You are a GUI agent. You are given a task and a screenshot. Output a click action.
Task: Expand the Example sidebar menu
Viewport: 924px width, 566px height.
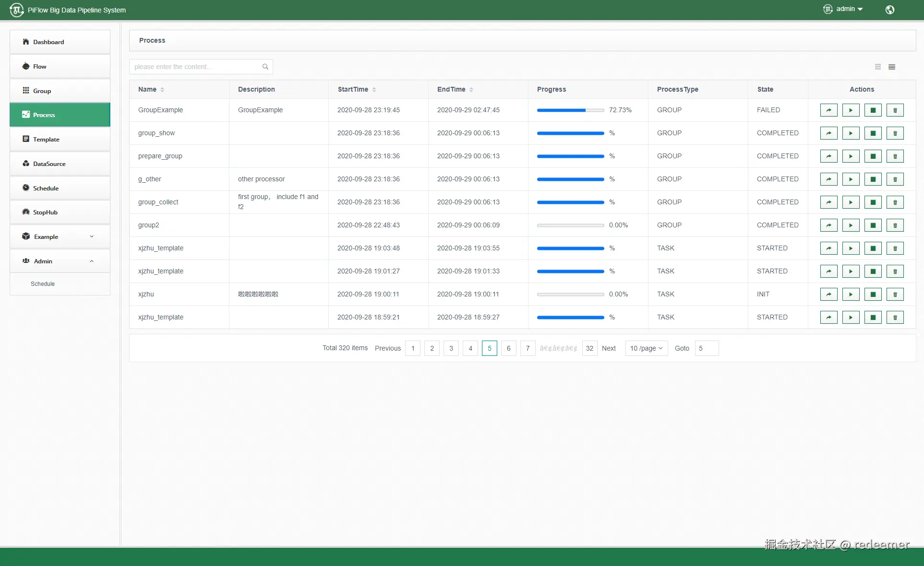pos(60,236)
